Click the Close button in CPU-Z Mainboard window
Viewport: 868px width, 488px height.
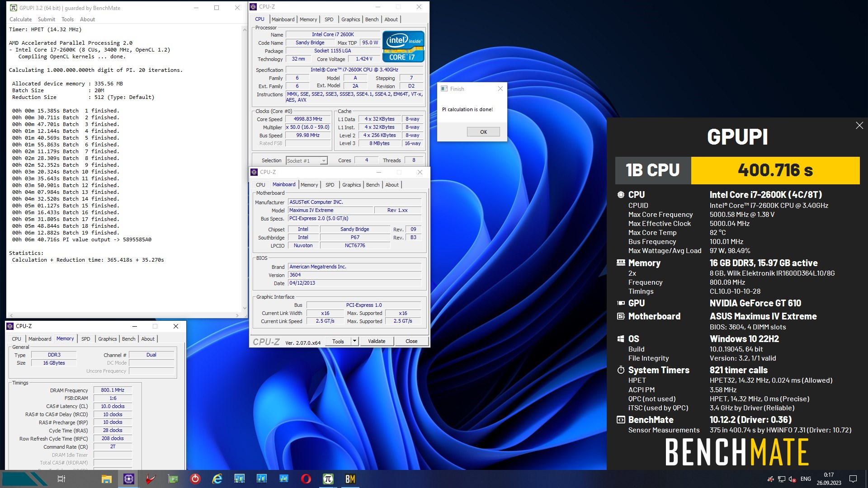pyautogui.click(x=411, y=341)
